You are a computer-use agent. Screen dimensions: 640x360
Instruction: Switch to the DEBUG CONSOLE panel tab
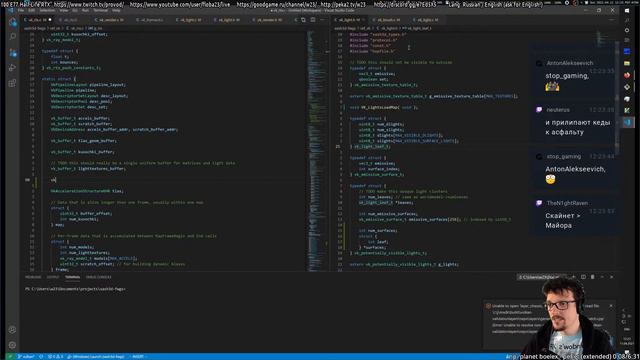98,277
